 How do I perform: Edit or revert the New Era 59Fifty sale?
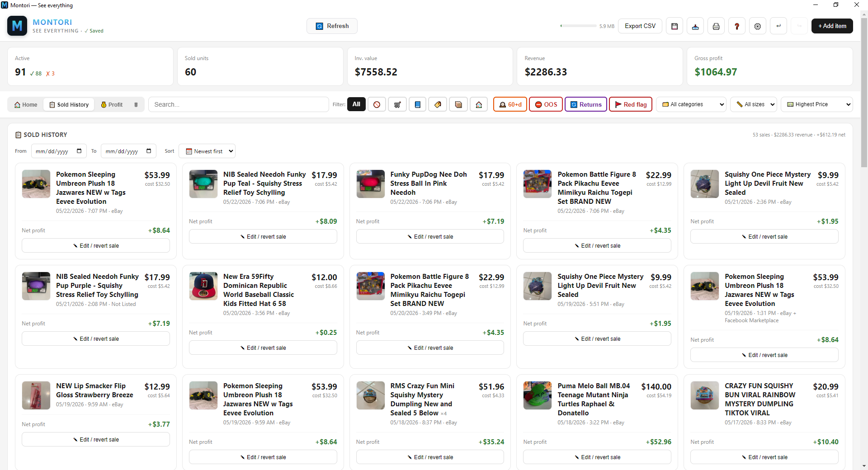pos(263,348)
